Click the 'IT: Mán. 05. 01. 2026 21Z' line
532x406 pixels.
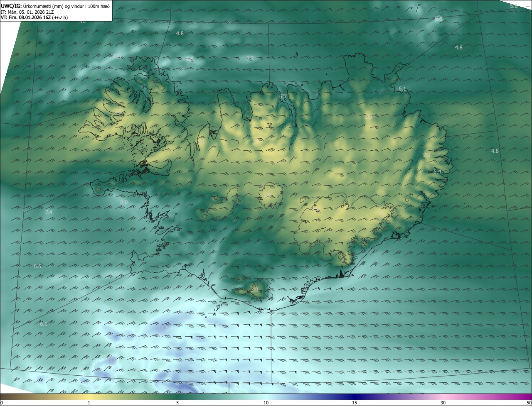coord(27,12)
